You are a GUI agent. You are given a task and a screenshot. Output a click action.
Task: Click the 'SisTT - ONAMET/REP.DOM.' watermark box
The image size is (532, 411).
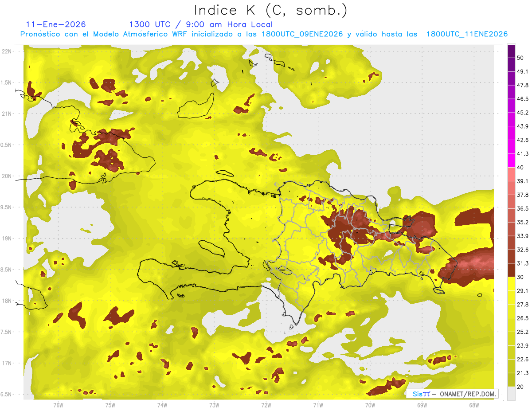point(452,394)
